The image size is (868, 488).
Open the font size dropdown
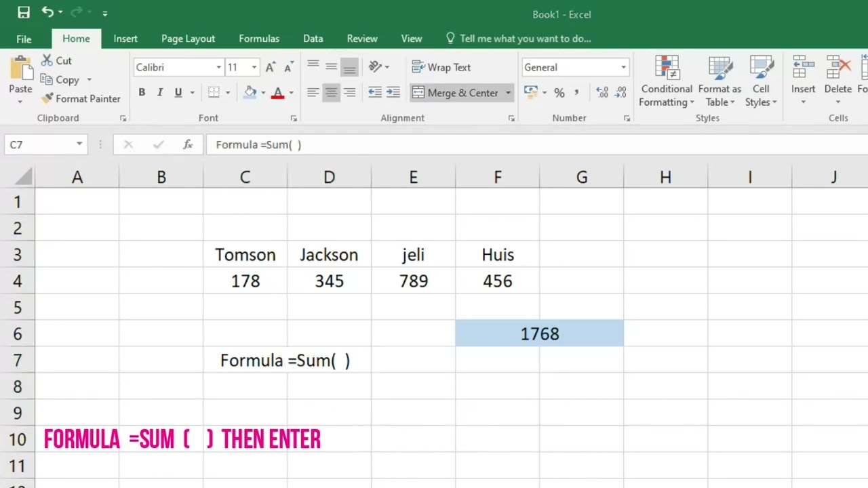pos(254,67)
